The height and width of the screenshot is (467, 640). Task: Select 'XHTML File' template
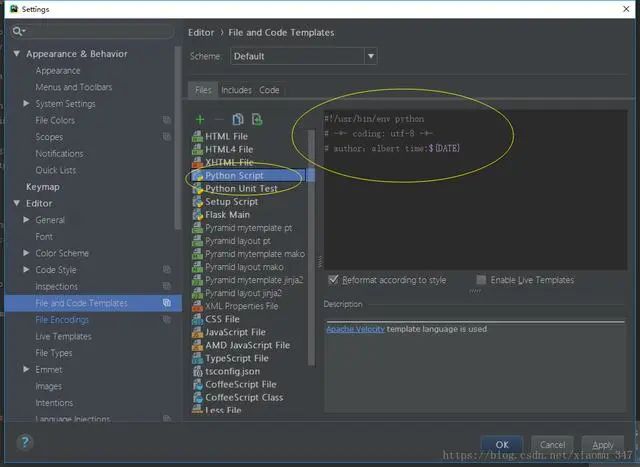point(229,162)
